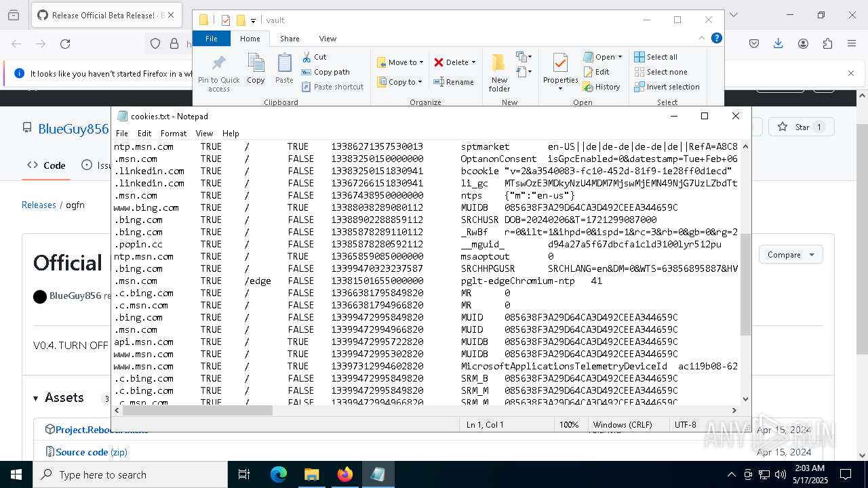This screenshot has width=868, height=488.
Task: Open the notification center on taskbar
Action: pyautogui.click(x=846, y=474)
